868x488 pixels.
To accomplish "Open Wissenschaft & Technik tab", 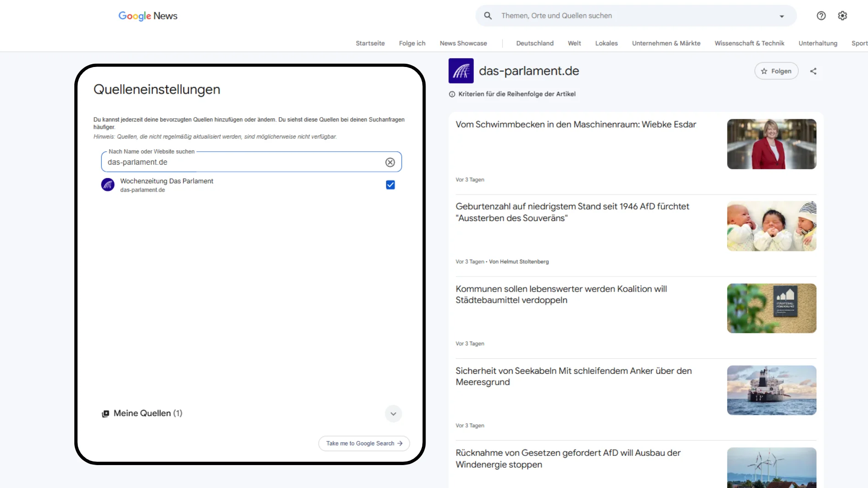I will click(749, 43).
